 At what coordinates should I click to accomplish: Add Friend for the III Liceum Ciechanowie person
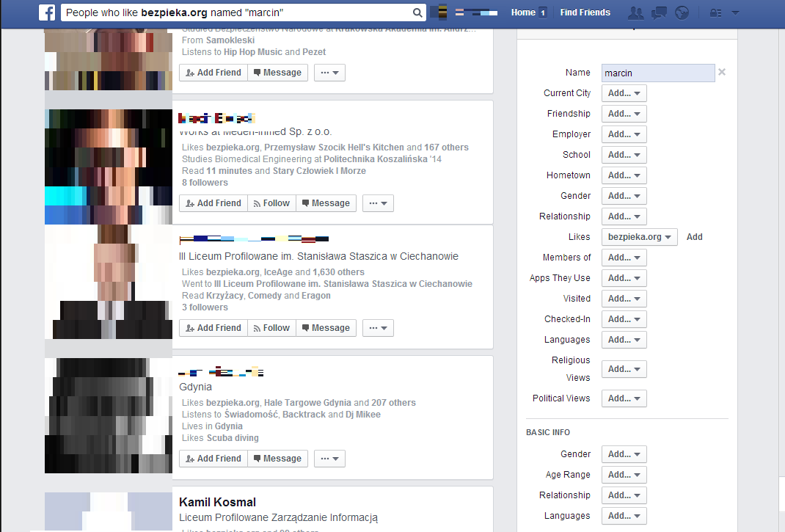(213, 328)
